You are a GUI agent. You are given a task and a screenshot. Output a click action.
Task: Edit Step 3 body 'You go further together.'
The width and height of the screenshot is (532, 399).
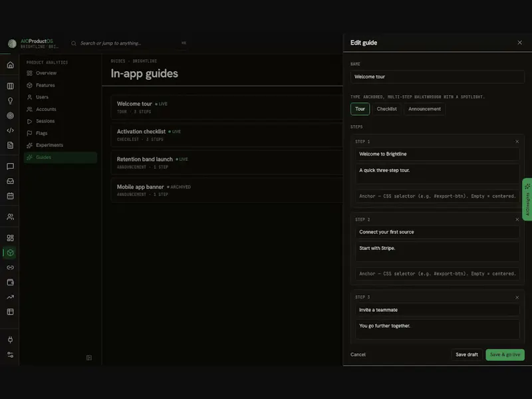click(x=438, y=329)
